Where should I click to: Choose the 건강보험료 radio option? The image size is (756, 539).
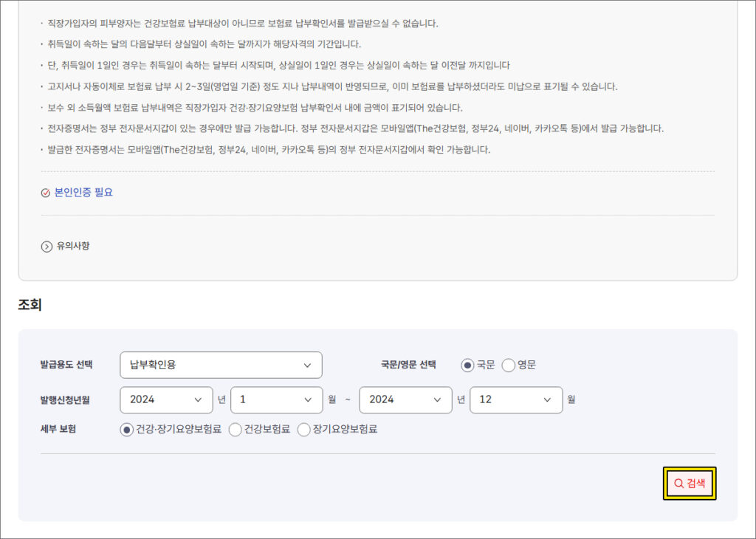(x=236, y=429)
